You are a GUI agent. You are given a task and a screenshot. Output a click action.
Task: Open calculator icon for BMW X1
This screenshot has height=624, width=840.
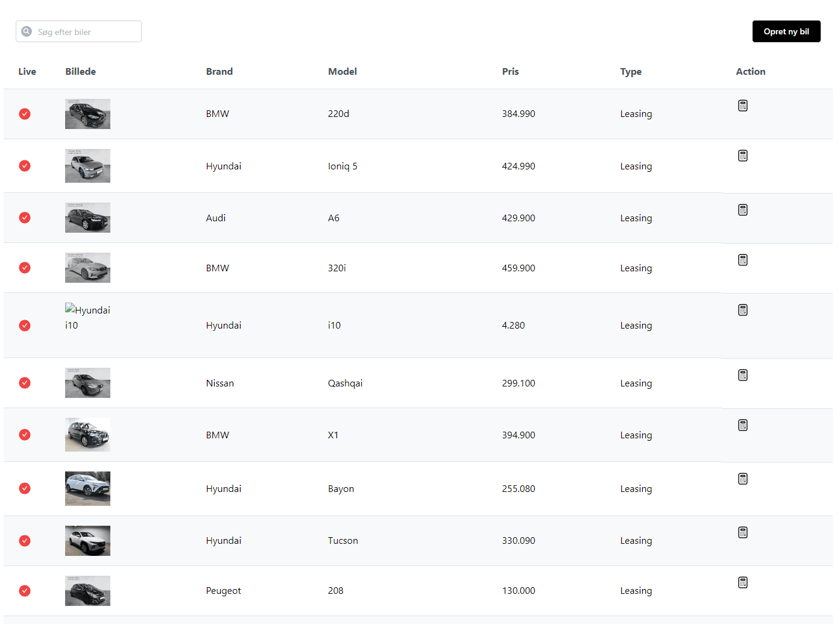(743, 425)
